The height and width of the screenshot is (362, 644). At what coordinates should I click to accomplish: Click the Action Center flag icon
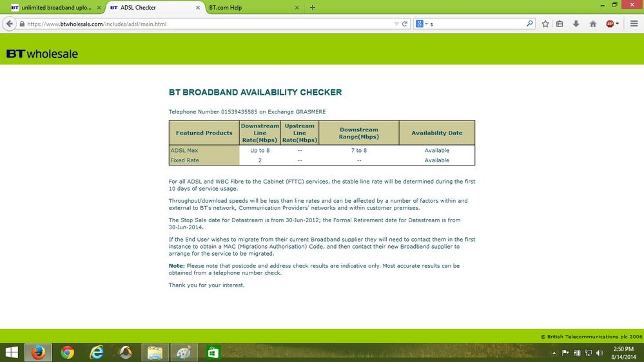click(x=565, y=352)
